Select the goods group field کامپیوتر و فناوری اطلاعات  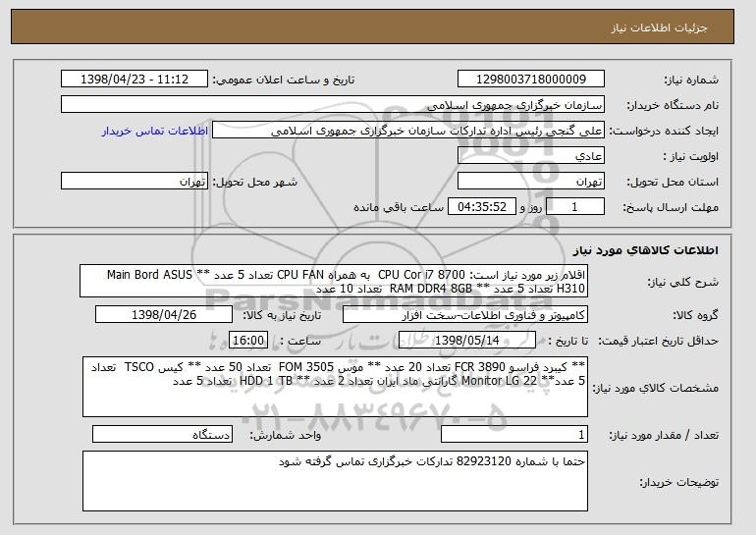click(465, 315)
